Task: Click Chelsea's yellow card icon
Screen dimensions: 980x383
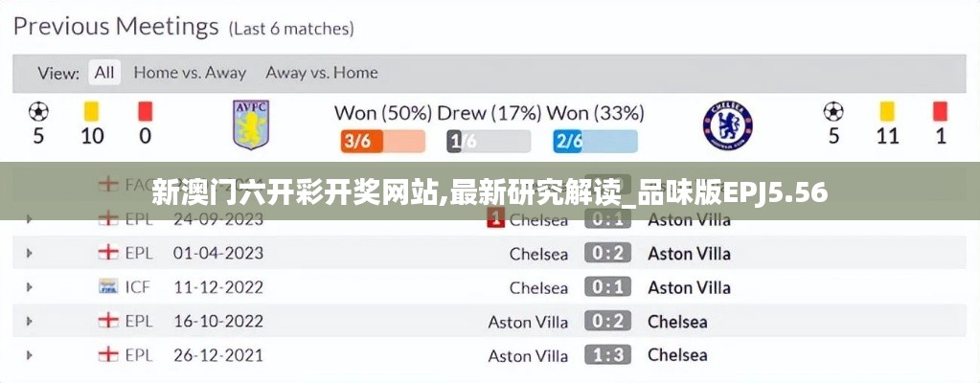Action: (x=887, y=111)
